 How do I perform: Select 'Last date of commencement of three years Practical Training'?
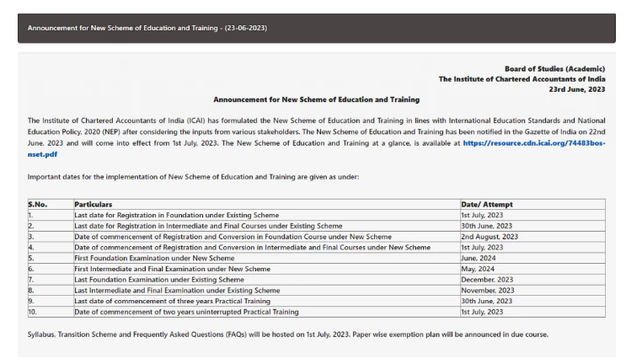click(172, 302)
